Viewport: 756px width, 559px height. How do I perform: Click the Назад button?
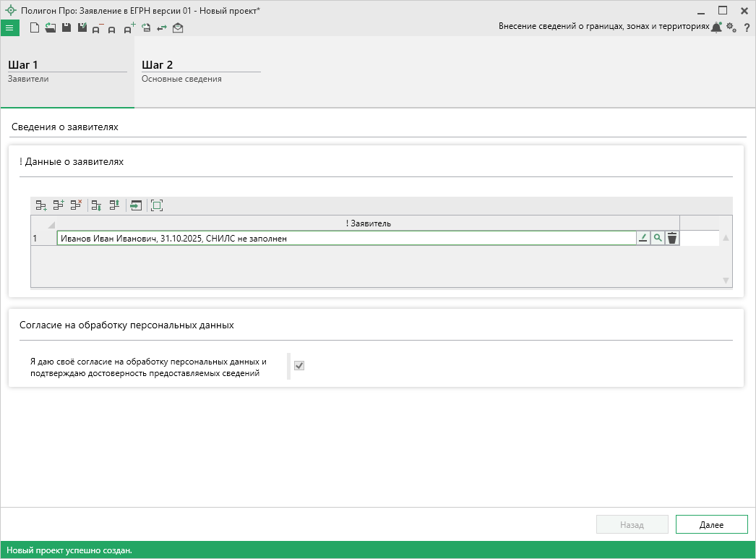point(632,525)
